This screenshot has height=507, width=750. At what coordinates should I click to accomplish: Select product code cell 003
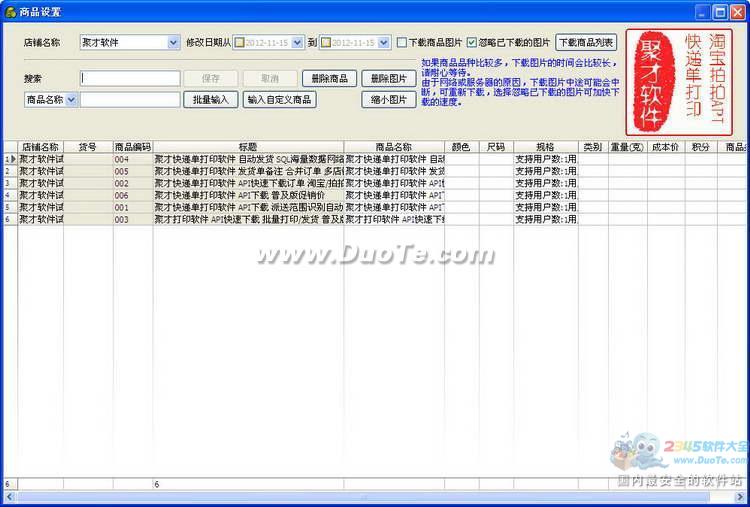pos(133,220)
